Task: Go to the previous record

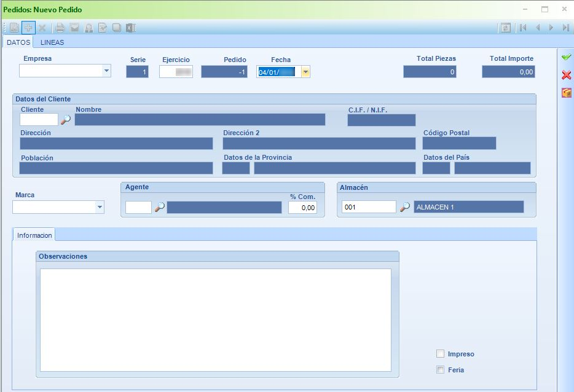Action: coord(538,28)
